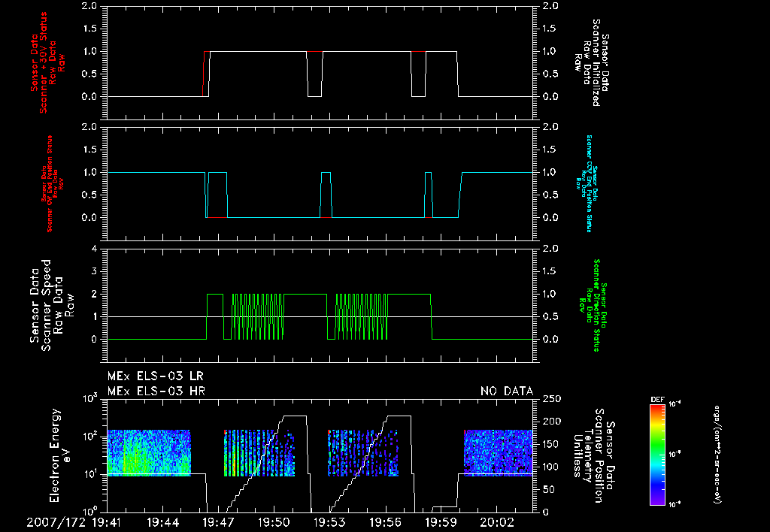Click the 19:50 time axis label
This screenshot has height=532, width=770.
(274, 522)
